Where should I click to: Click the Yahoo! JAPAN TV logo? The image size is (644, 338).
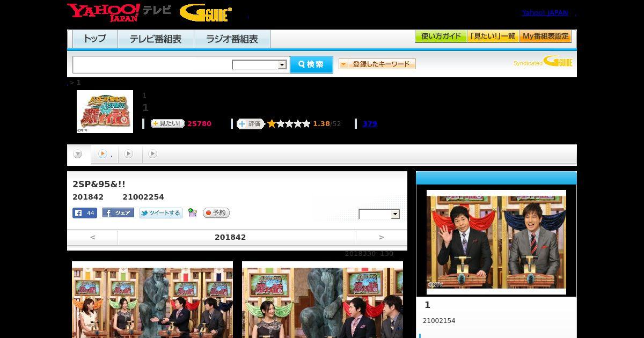tap(119, 12)
